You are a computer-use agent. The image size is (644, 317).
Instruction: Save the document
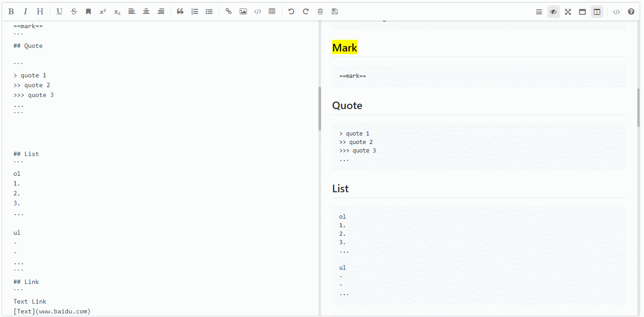pyautogui.click(x=335, y=12)
